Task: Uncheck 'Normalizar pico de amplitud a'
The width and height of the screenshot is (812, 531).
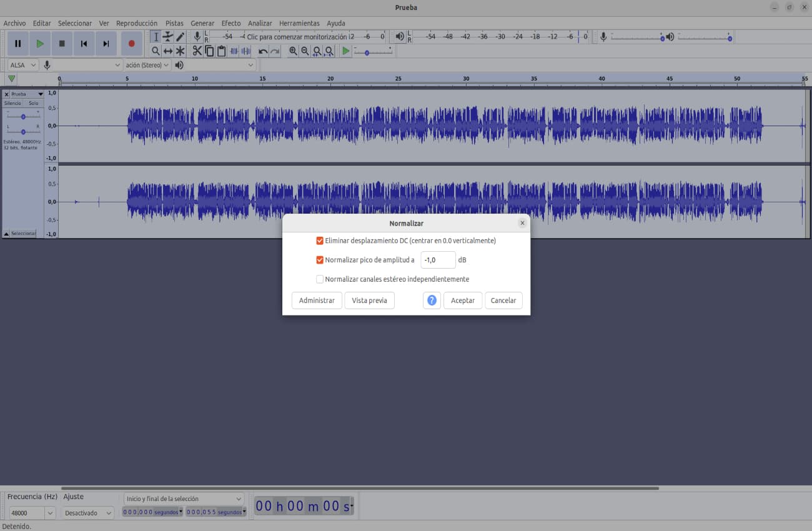Action: [x=319, y=260]
